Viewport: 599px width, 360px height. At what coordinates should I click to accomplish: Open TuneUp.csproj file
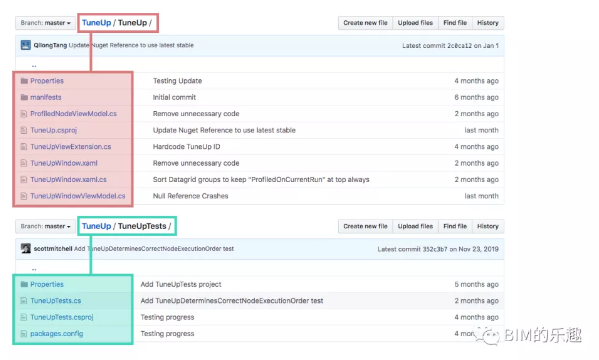(53, 130)
